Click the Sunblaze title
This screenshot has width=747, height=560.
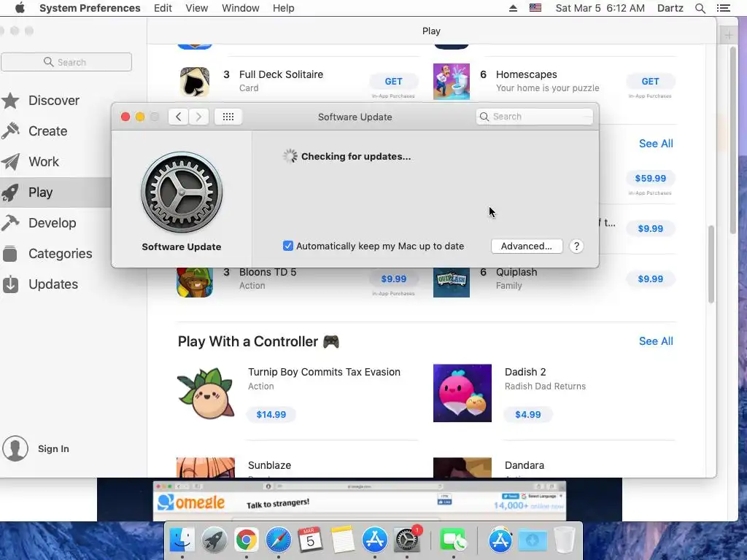269,465
